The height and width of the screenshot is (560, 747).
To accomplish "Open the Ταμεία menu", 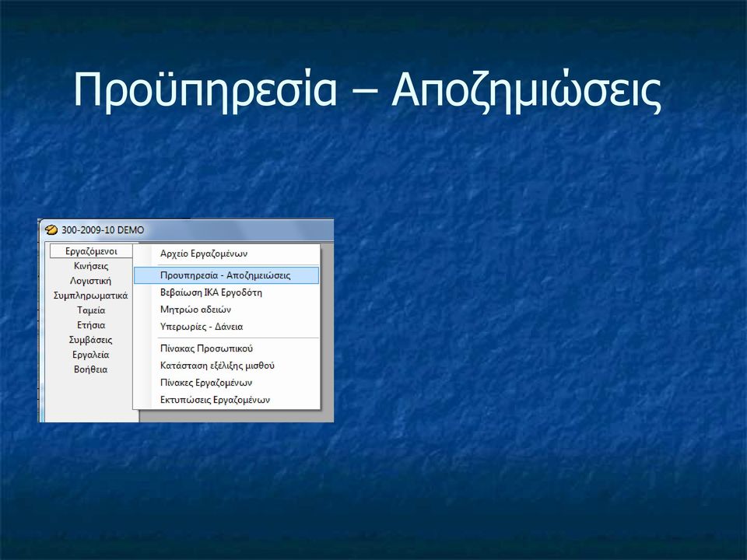I will (91, 310).
